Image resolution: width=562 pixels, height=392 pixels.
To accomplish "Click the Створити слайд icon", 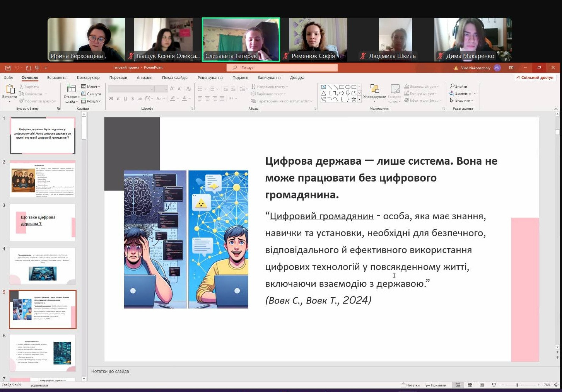I will click(x=71, y=89).
